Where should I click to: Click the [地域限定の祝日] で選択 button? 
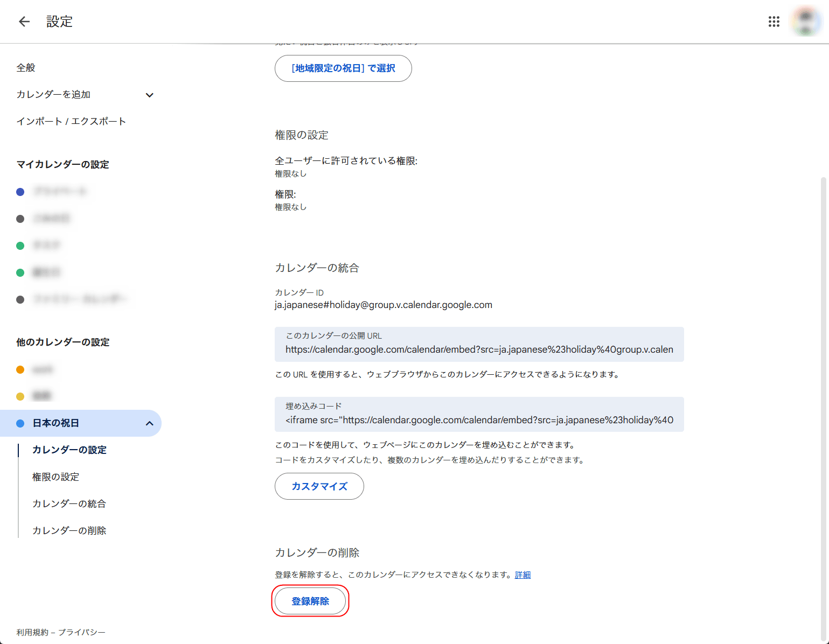[343, 68]
